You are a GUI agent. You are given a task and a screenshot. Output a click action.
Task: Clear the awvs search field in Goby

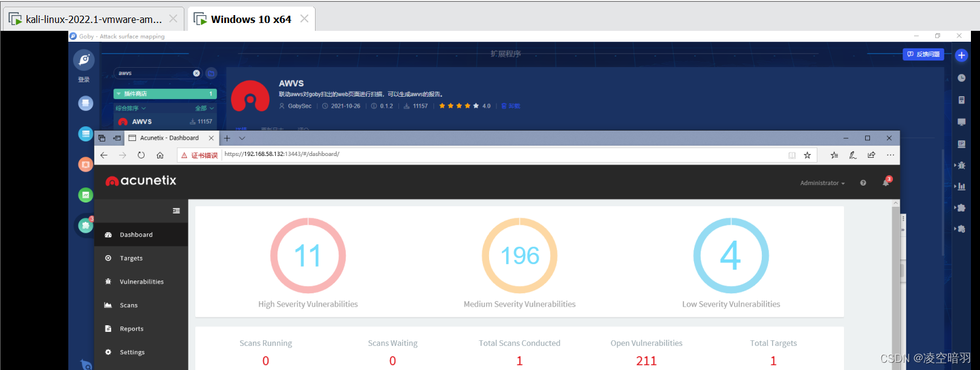(x=196, y=73)
